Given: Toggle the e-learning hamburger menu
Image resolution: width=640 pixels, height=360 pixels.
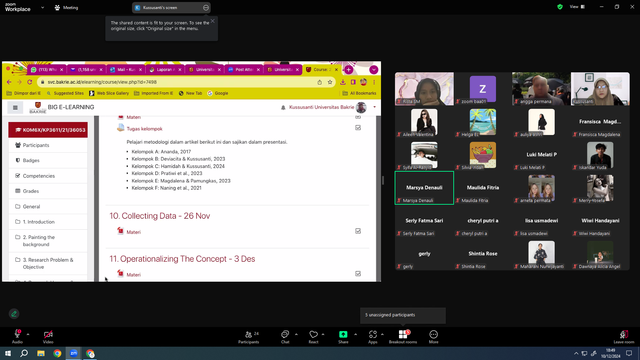Looking at the screenshot, I should pos(15,107).
